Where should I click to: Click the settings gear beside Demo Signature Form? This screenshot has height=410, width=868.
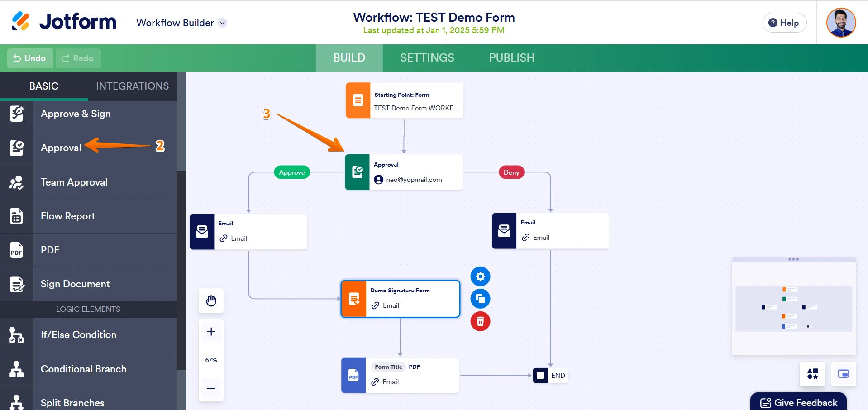click(480, 277)
